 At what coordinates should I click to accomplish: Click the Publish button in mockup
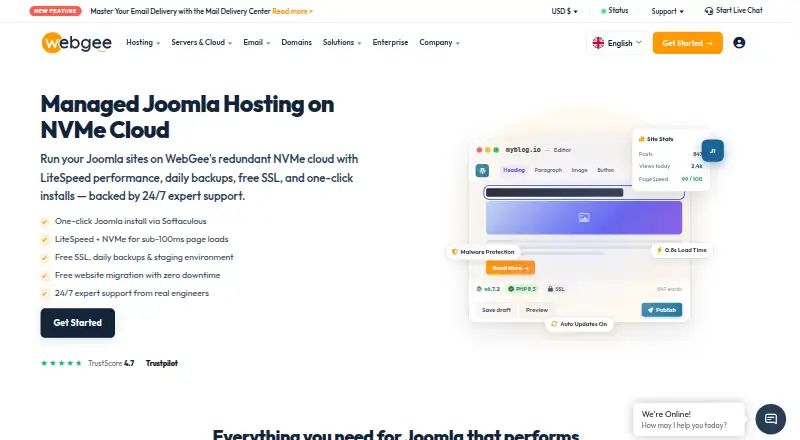662,310
